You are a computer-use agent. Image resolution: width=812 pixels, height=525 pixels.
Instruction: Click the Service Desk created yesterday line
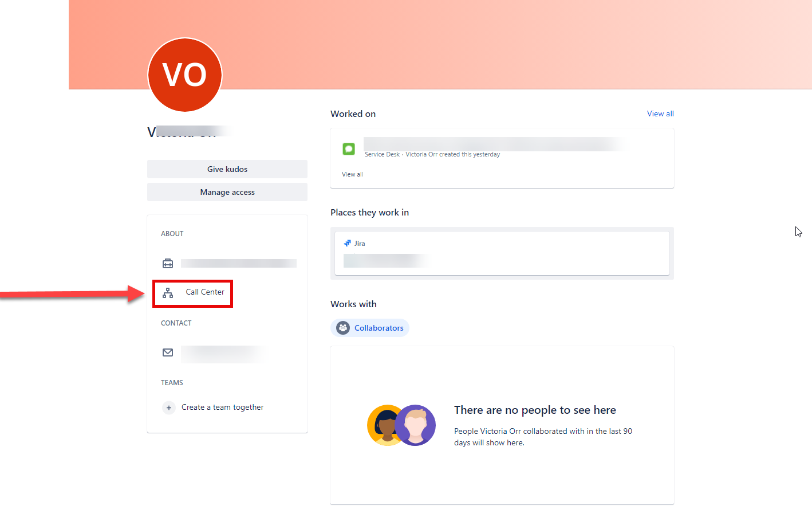pyautogui.click(x=432, y=154)
